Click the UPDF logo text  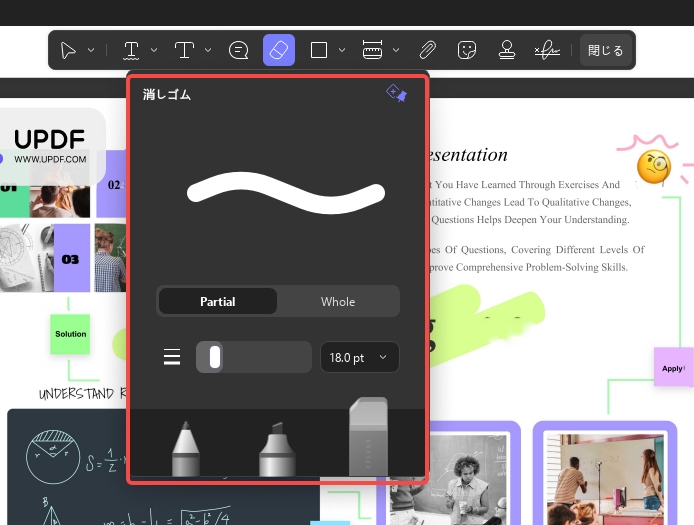coord(49,139)
